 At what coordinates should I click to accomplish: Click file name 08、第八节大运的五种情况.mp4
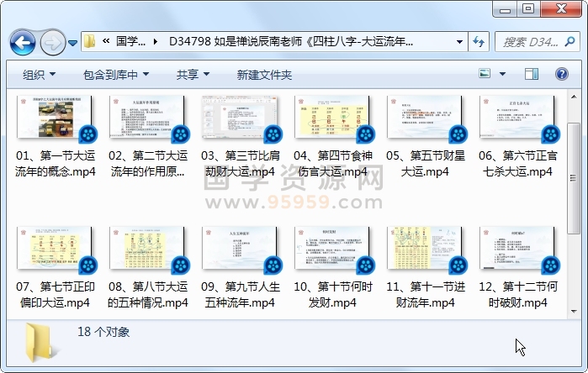point(148,294)
